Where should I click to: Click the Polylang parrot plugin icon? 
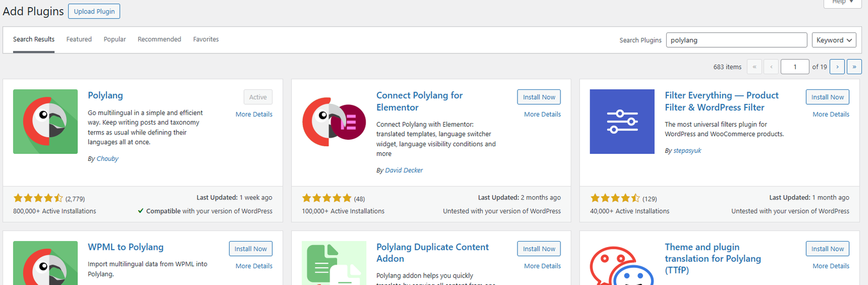[46, 121]
